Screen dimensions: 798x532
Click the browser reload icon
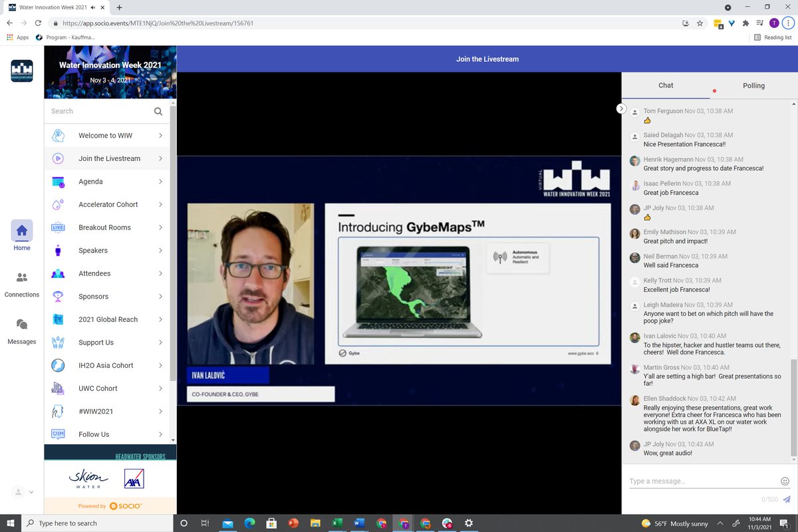click(x=38, y=23)
